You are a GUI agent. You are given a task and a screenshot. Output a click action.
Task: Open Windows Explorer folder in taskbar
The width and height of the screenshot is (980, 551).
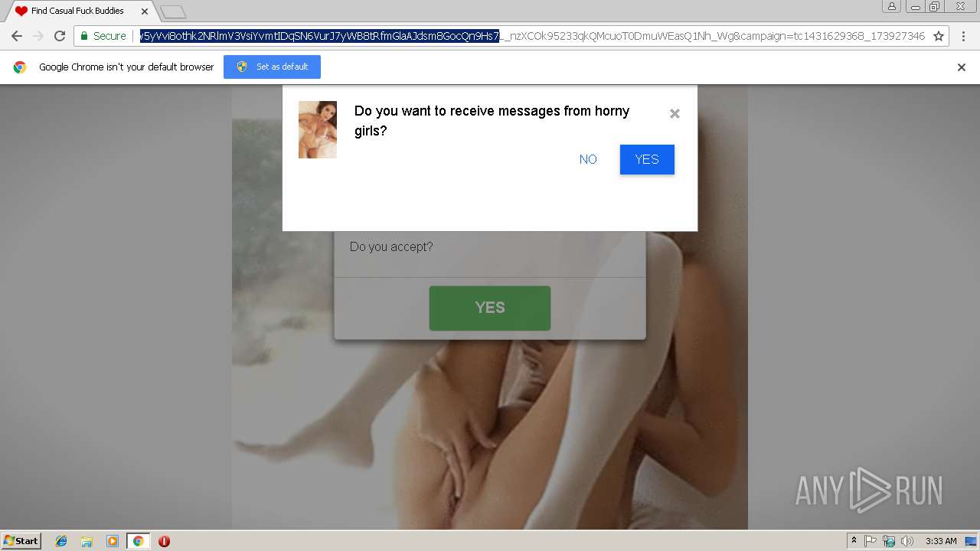(87, 541)
